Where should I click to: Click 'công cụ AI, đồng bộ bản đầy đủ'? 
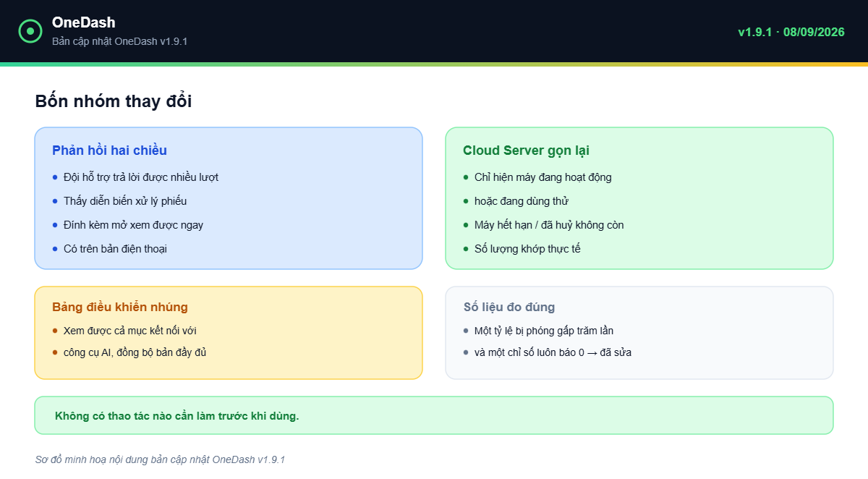tap(135, 352)
